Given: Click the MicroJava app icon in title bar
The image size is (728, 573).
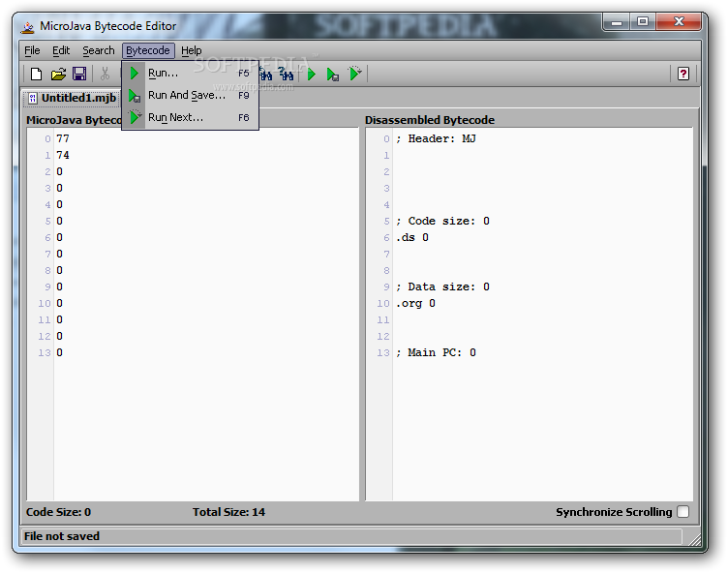Looking at the screenshot, I should [28, 27].
